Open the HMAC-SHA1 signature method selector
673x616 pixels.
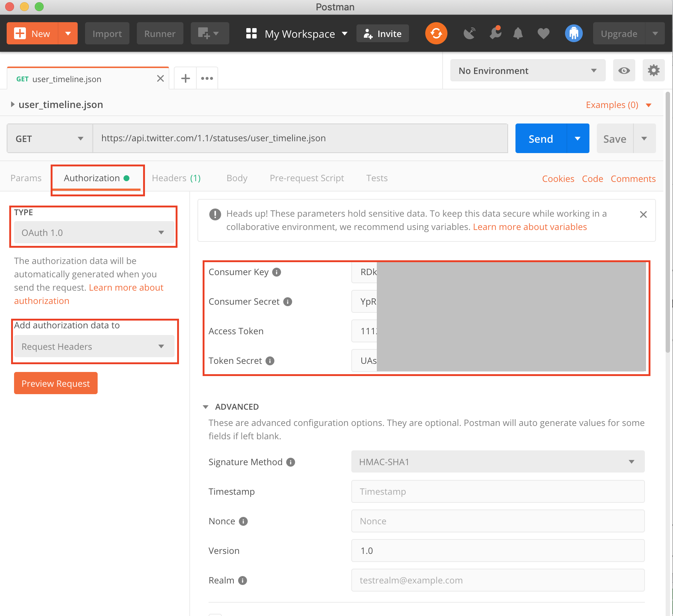coord(497,461)
